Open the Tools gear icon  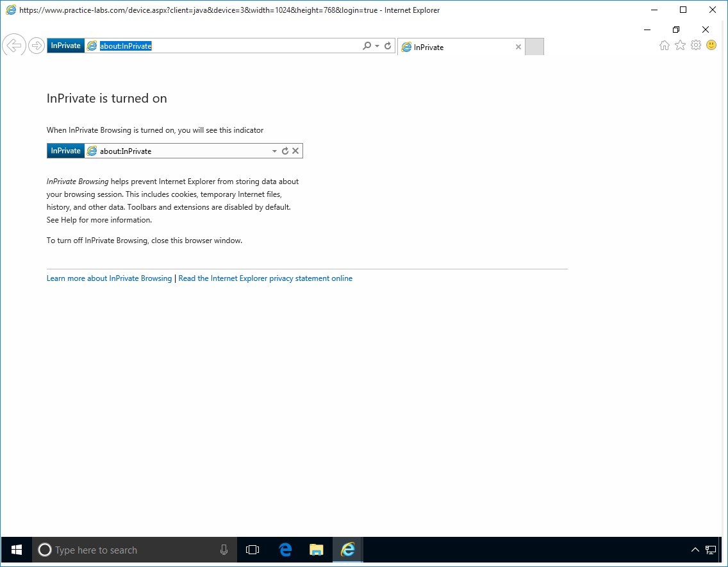click(695, 46)
